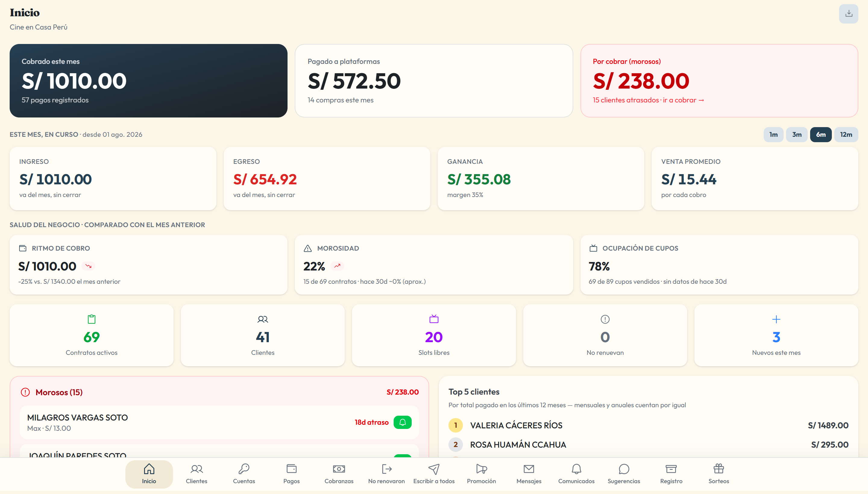The height and width of the screenshot is (494, 868).
Task: Click the 78% occupancy value
Action: click(599, 266)
